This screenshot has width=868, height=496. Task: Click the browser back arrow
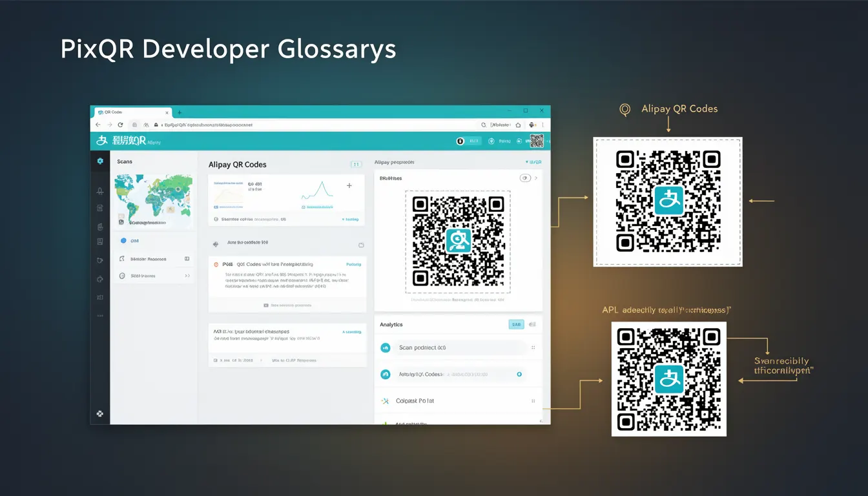click(98, 125)
